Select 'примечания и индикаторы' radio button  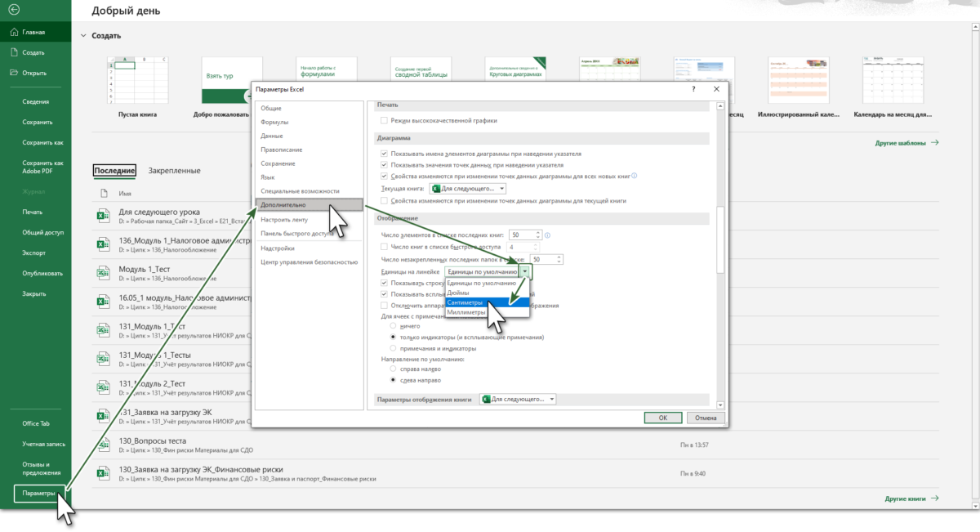tap(394, 348)
